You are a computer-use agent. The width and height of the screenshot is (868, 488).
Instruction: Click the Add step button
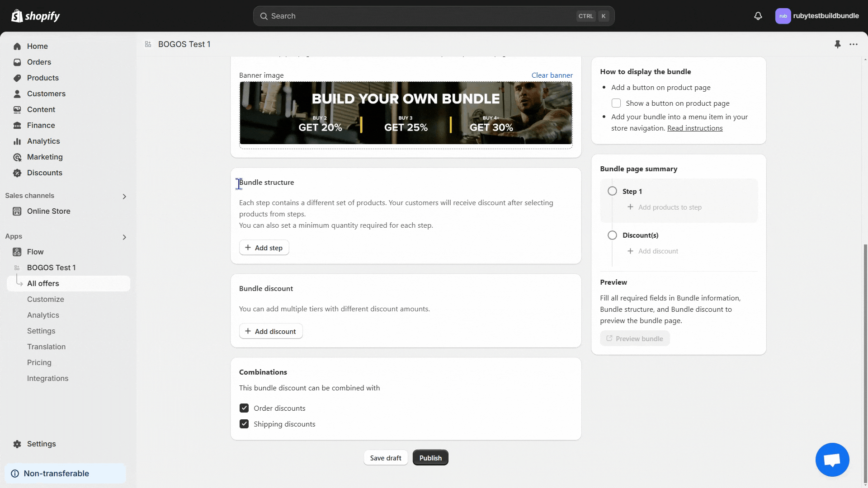point(264,248)
